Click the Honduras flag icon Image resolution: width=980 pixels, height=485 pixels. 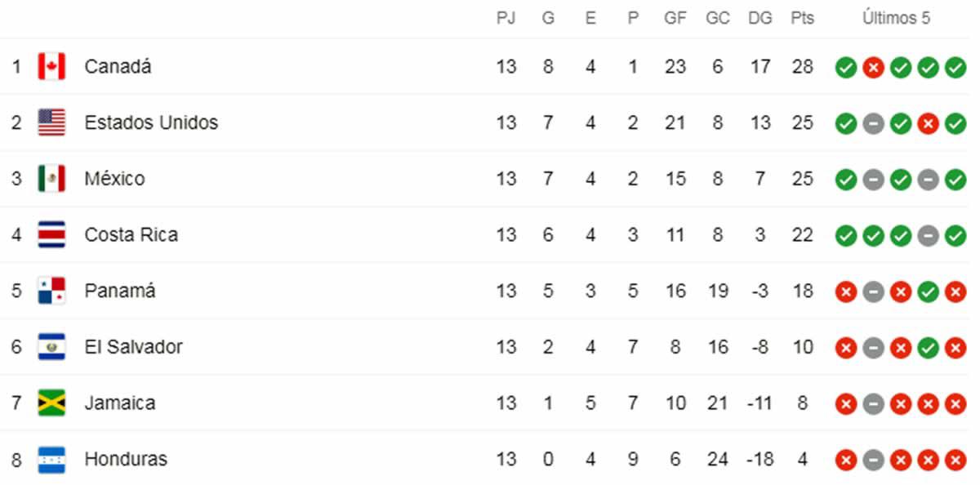[51, 459]
